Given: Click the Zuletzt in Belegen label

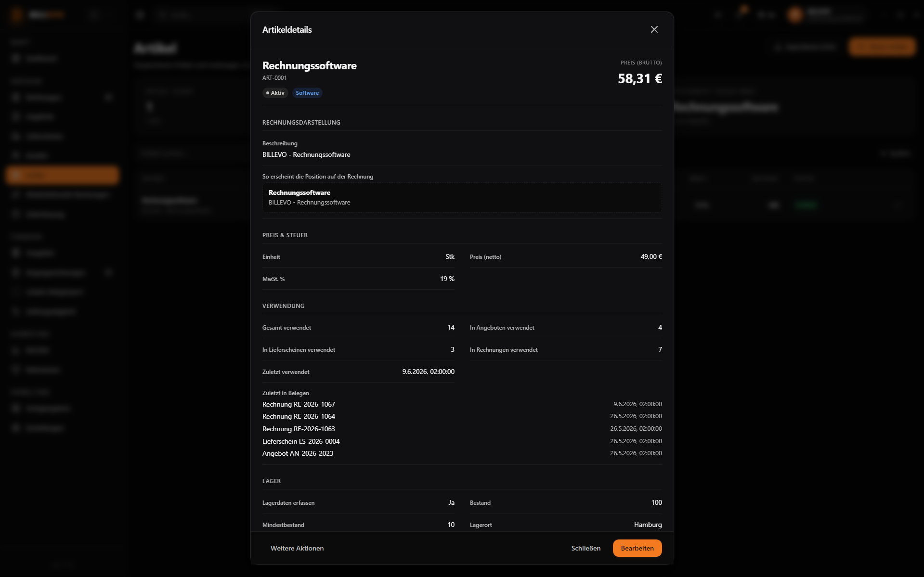Looking at the screenshot, I should point(286,393).
